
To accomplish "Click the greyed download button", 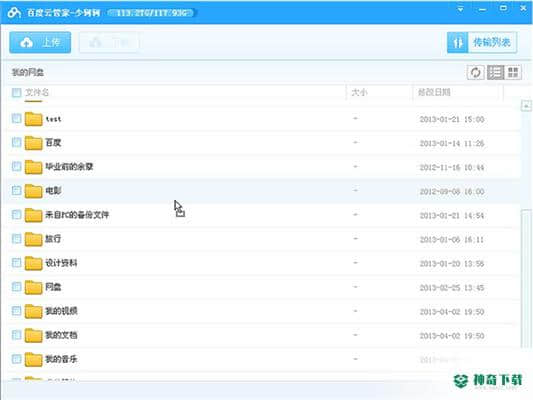I will (x=109, y=42).
